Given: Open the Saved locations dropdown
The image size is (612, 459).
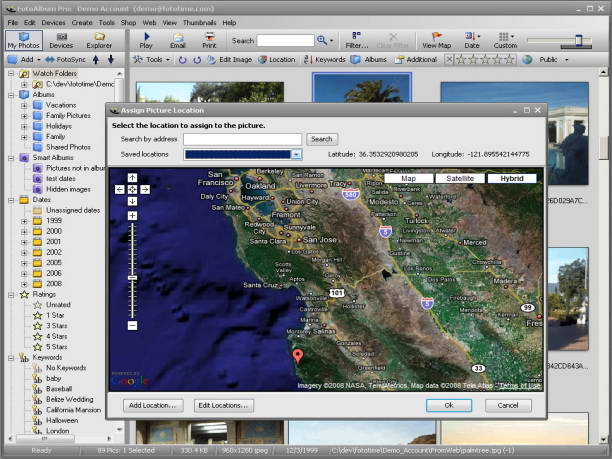Looking at the screenshot, I should click(x=296, y=155).
